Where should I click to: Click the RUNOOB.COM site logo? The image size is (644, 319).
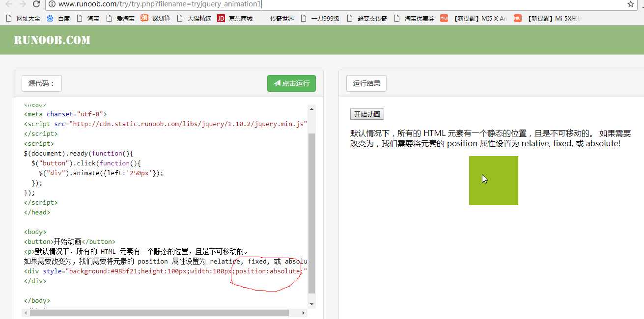[52, 40]
